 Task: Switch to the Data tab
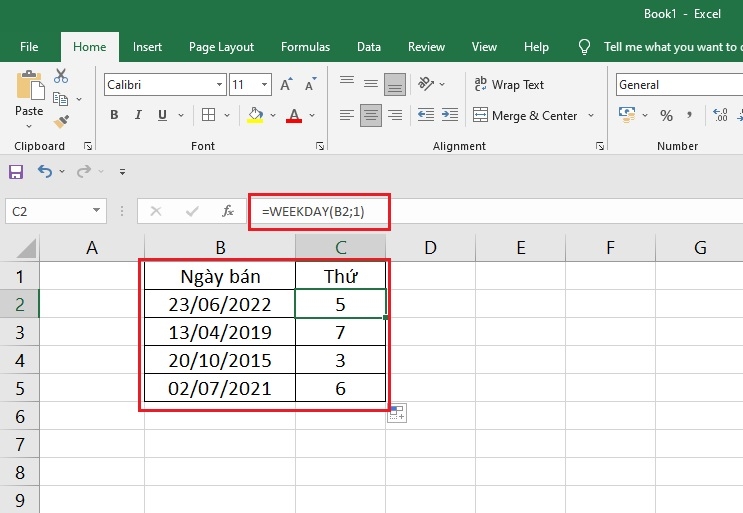369,47
